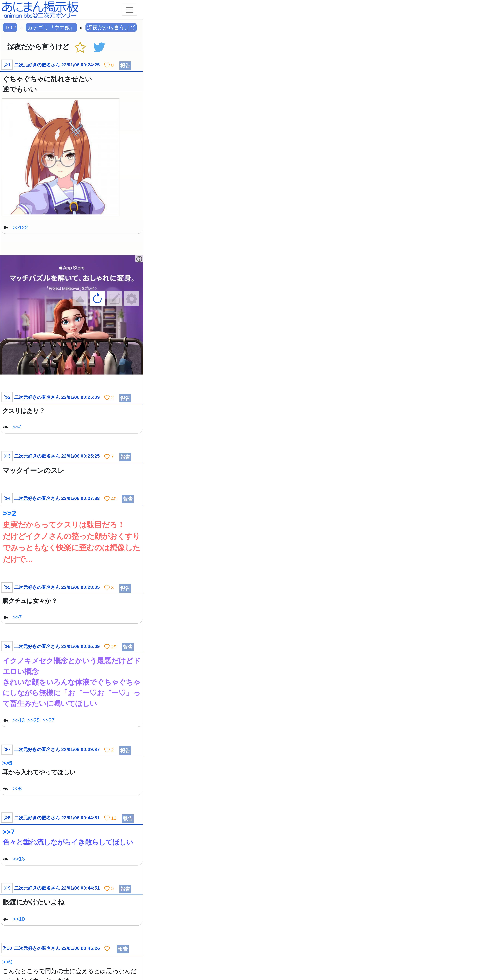The width and height of the screenshot is (490, 980).
Task: Click the >>4 post number button
Action: 7,498
